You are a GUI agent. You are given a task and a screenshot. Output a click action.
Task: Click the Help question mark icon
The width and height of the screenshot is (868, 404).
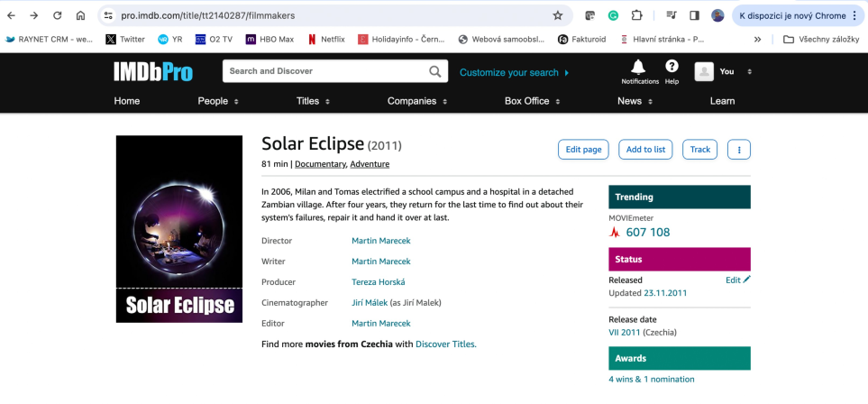click(x=672, y=67)
